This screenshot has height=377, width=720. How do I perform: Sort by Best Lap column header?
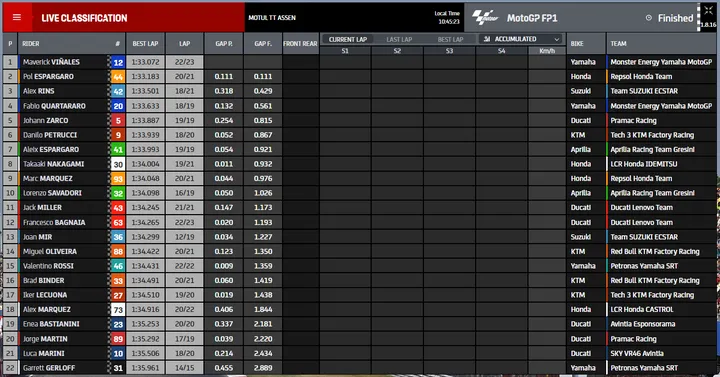(145, 44)
